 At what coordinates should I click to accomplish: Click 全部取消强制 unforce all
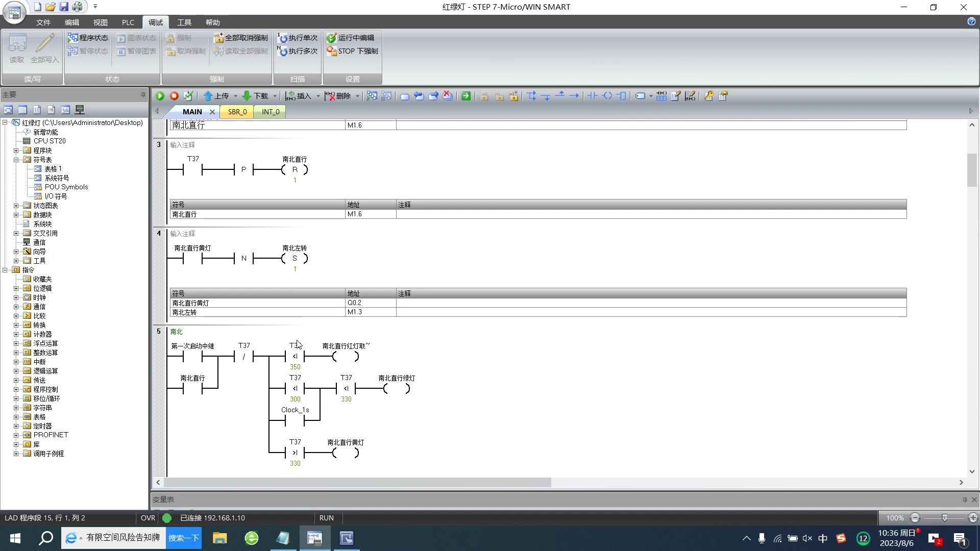point(240,38)
